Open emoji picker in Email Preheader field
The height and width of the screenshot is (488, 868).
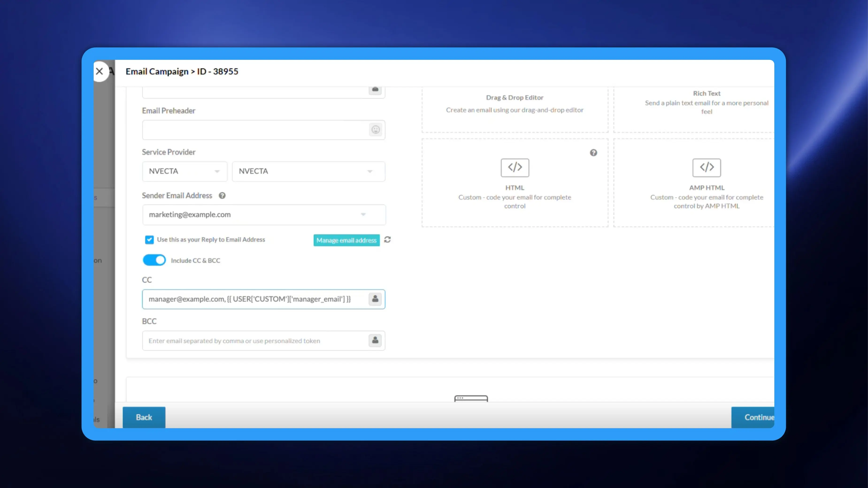[375, 130]
